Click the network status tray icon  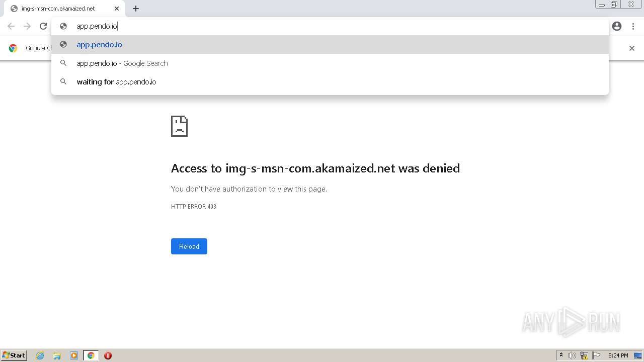point(584,355)
